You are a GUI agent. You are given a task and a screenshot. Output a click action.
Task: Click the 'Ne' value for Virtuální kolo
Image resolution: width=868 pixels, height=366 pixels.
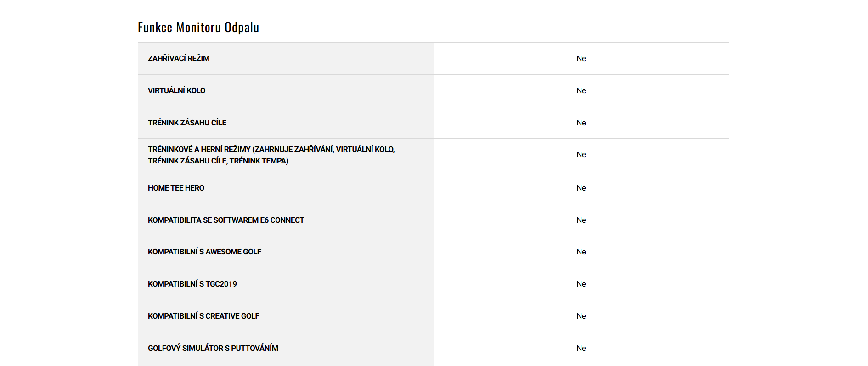tap(581, 91)
